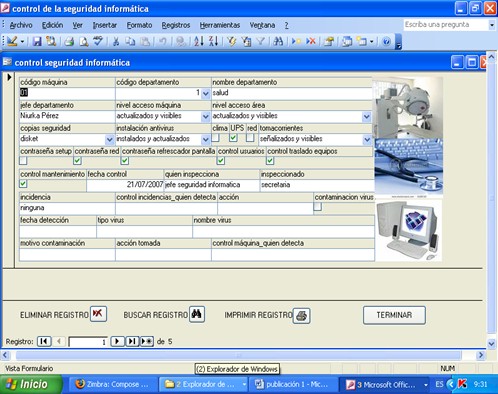Expand the Escriba una pregunta dropdown
The image size is (498, 394).
click(x=492, y=25)
